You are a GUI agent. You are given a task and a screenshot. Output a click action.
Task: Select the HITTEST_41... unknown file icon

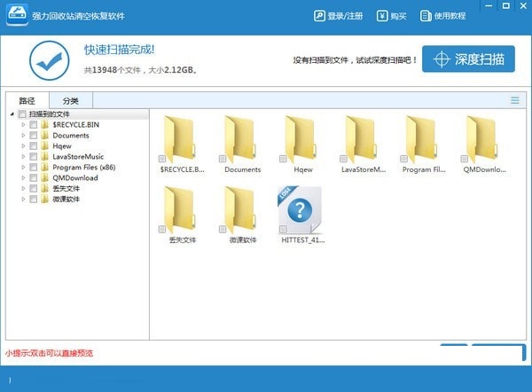[300, 209]
